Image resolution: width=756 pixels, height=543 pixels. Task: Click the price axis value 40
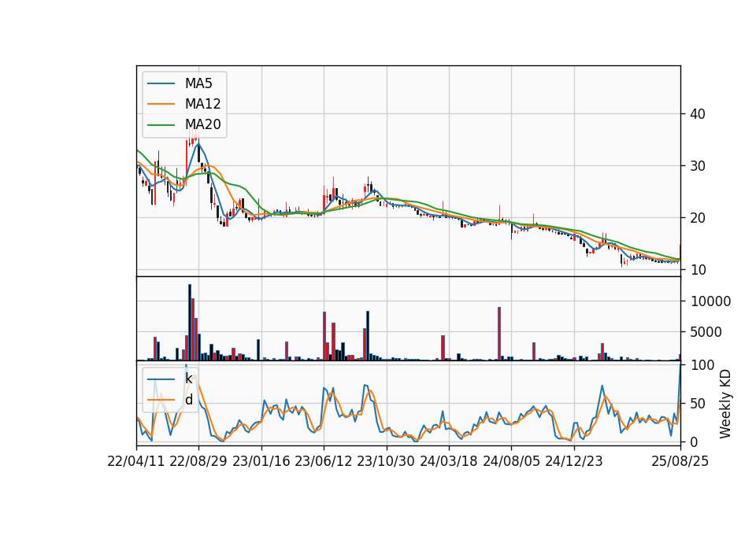698,114
